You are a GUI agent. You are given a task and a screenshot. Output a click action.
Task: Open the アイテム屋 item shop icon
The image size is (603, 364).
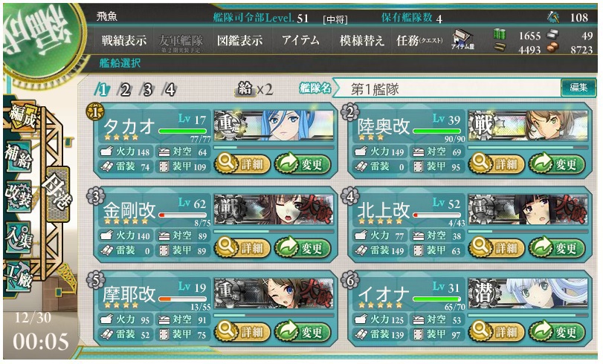point(462,39)
